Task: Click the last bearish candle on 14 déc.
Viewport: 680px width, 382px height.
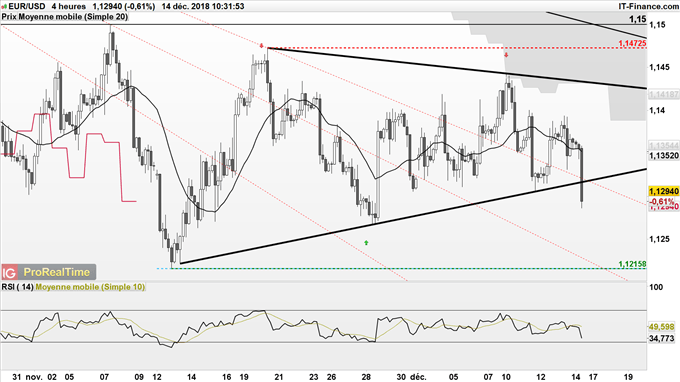Action: pyautogui.click(x=582, y=175)
